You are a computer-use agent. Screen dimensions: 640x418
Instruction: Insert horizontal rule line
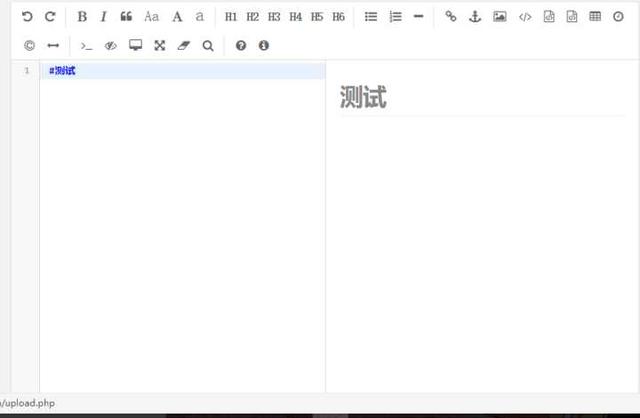419,17
